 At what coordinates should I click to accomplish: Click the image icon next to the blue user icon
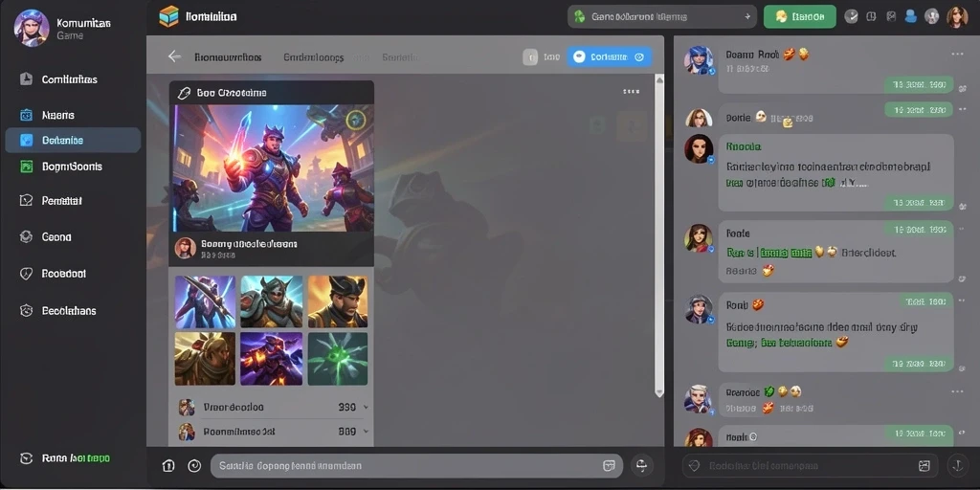pos(892,17)
